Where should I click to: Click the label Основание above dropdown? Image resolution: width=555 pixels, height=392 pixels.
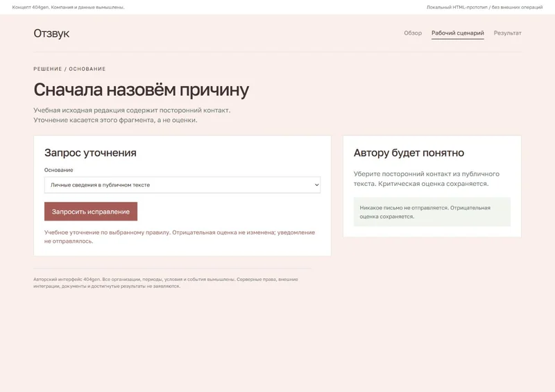pos(59,170)
